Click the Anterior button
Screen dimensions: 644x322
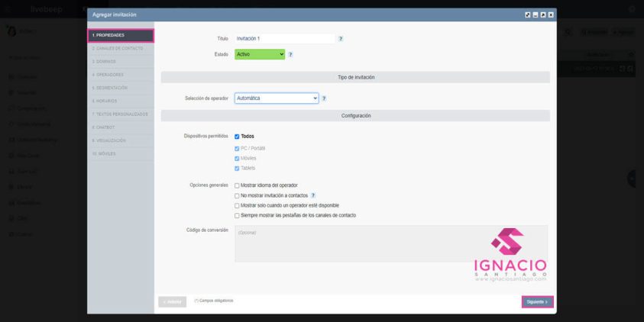click(x=172, y=302)
